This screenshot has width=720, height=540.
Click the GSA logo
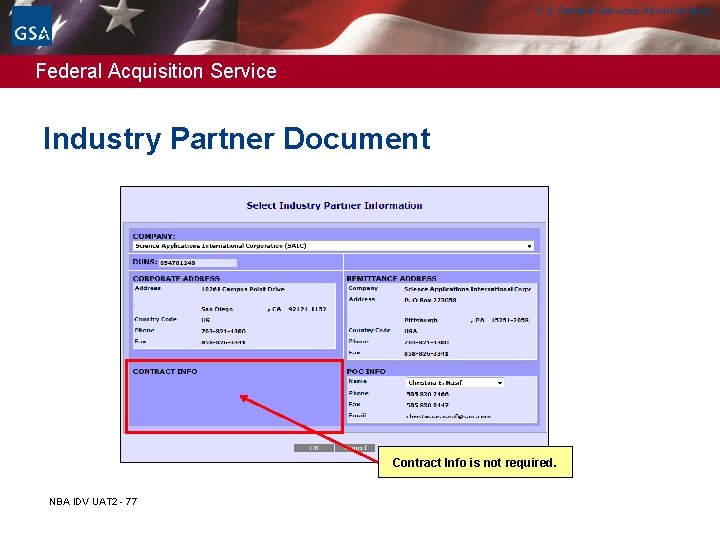tap(32, 26)
